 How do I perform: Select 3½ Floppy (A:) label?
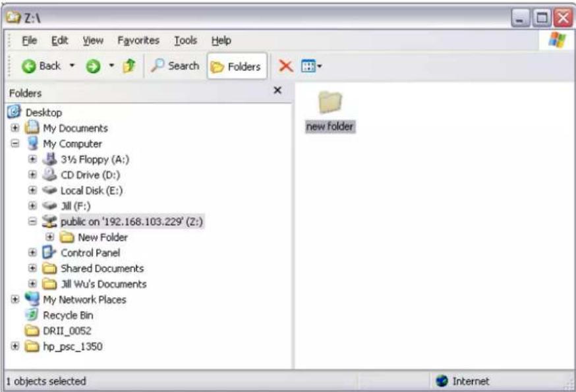point(95,159)
